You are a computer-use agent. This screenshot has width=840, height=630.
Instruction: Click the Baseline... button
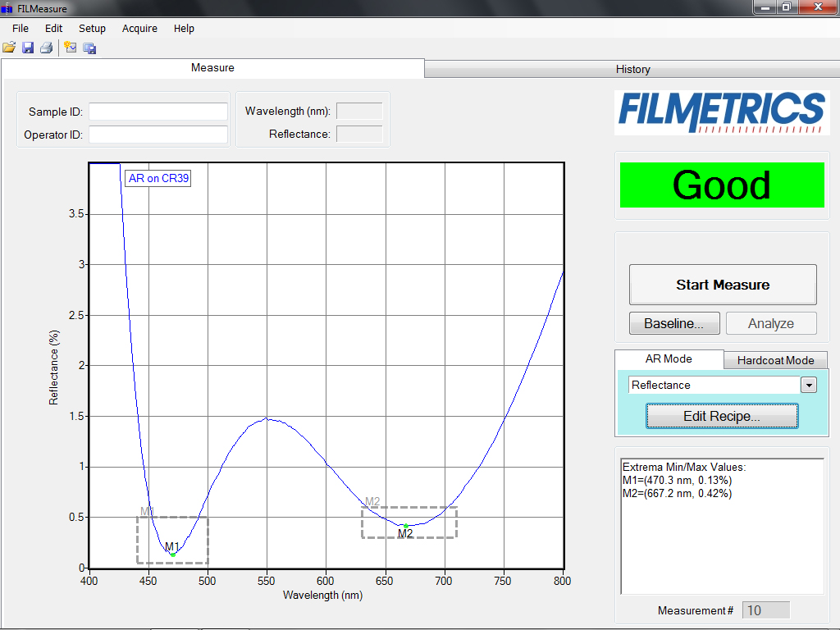pos(674,323)
